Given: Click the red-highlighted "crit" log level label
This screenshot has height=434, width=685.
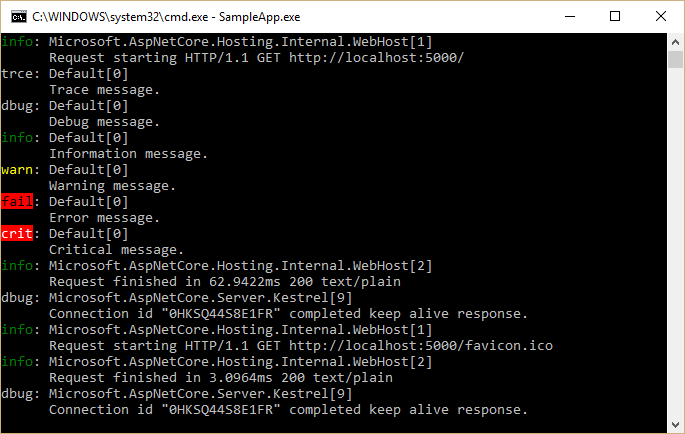Looking at the screenshot, I should click(18, 233).
